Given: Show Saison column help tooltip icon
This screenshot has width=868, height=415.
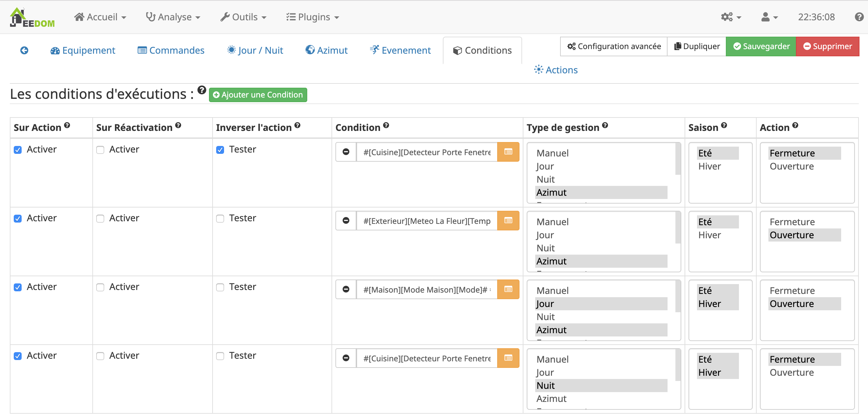Looking at the screenshot, I should (724, 125).
